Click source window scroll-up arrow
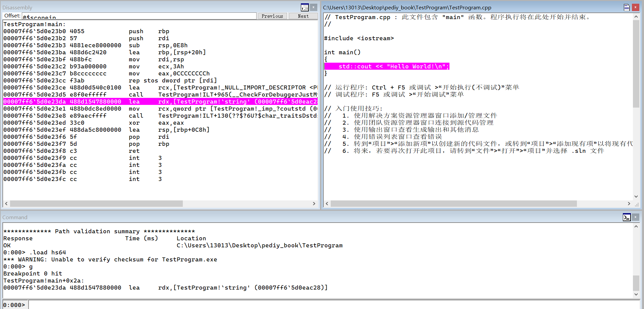The height and width of the screenshot is (309, 644). tap(636, 16)
